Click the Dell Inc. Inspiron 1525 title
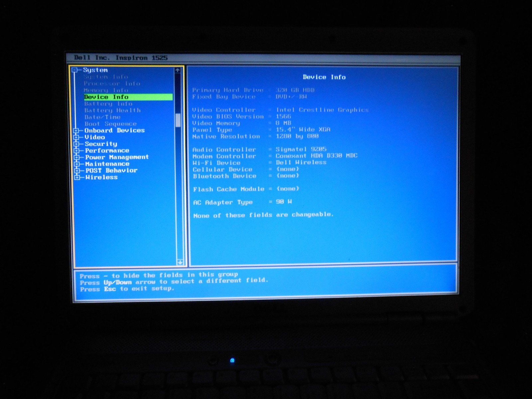The height and width of the screenshot is (399, 532). click(121, 58)
